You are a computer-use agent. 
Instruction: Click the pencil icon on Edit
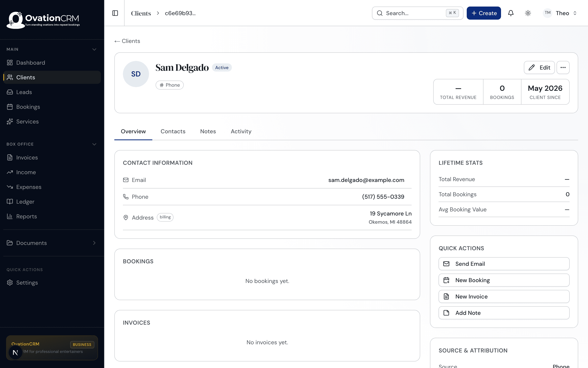532,67
